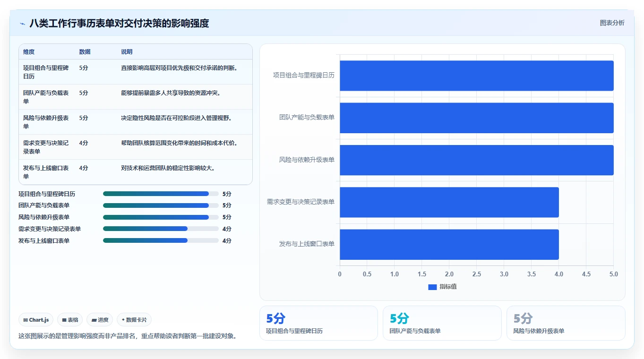This screenshot has height=359, width=644.
Task: Click the 图表分析 label in the header
Action: (x=612, y=23)
